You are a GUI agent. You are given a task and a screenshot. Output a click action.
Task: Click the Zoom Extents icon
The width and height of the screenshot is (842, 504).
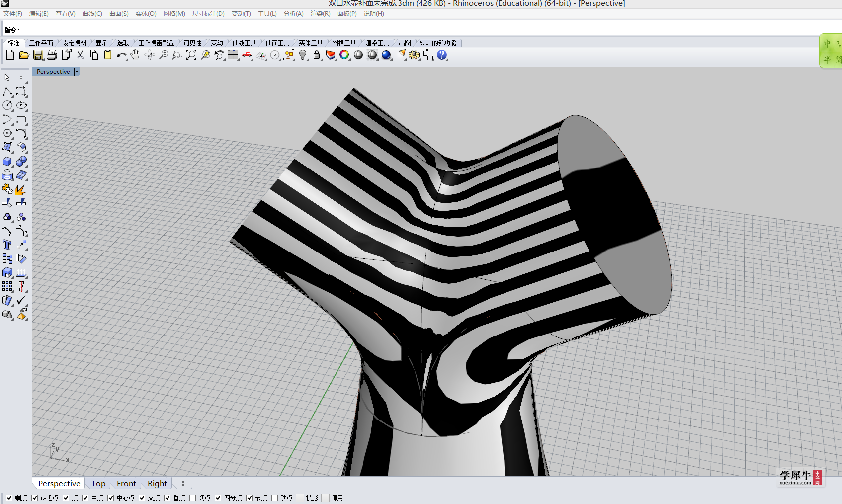[191, 55]
